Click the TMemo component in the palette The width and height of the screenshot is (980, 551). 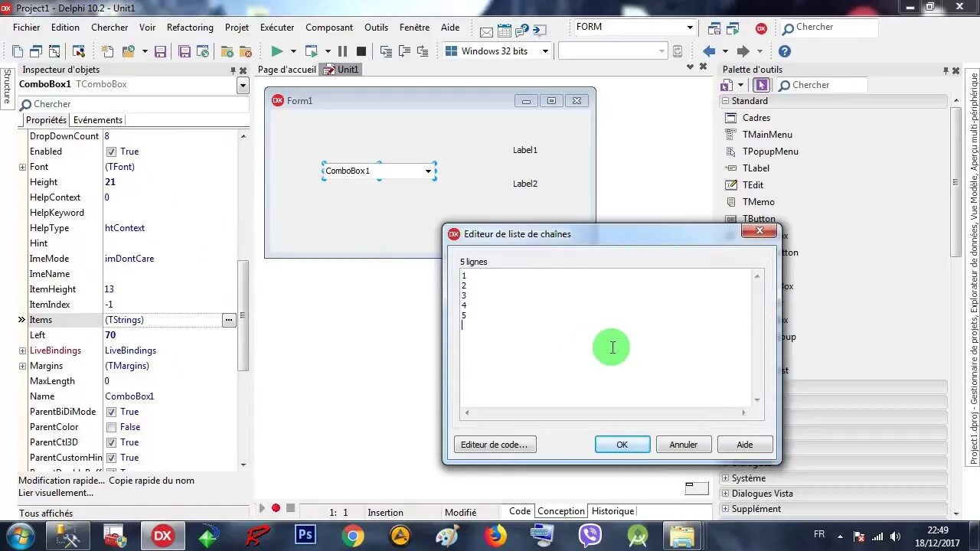(759, 202)
